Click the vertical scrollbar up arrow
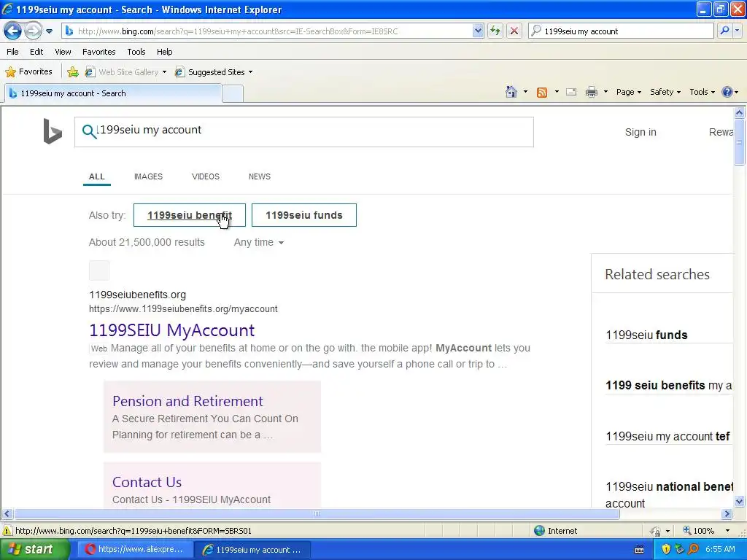Viewport: 747px width, 560px height. point(740,112)
